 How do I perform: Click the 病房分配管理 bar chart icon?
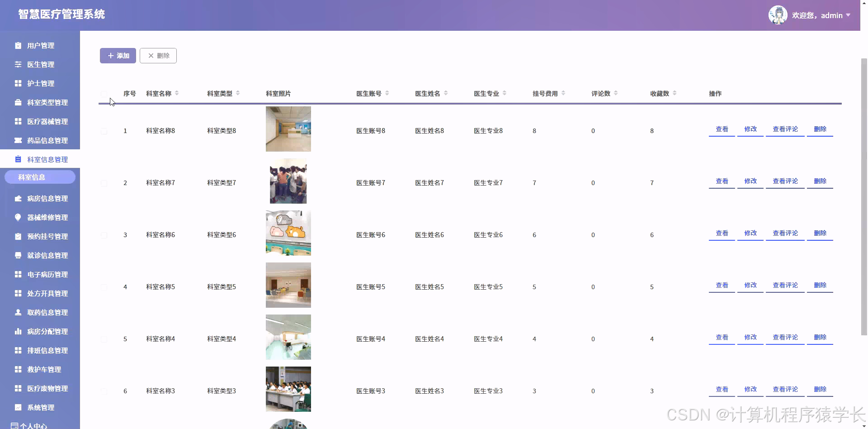point(18,331)
